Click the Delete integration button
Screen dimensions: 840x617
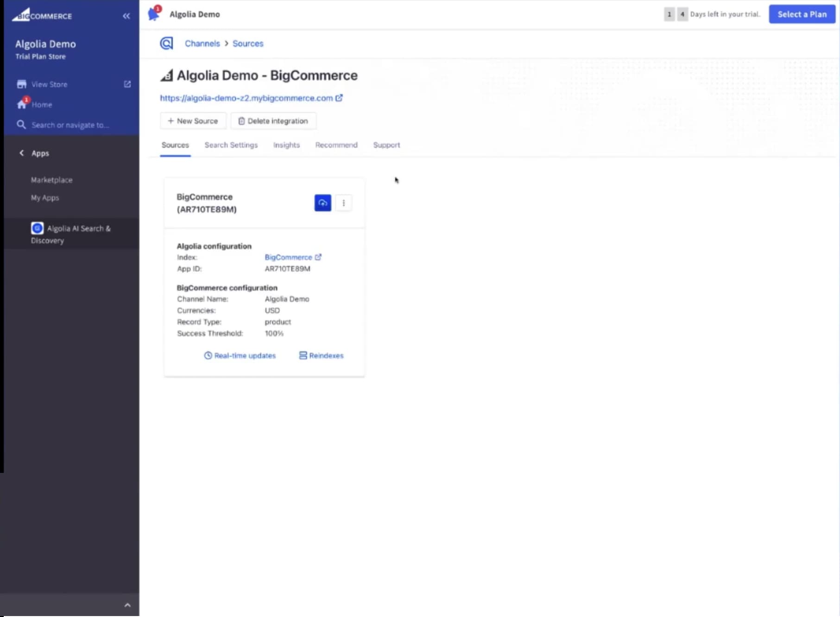pyautogui.click(x=273, y=121)
